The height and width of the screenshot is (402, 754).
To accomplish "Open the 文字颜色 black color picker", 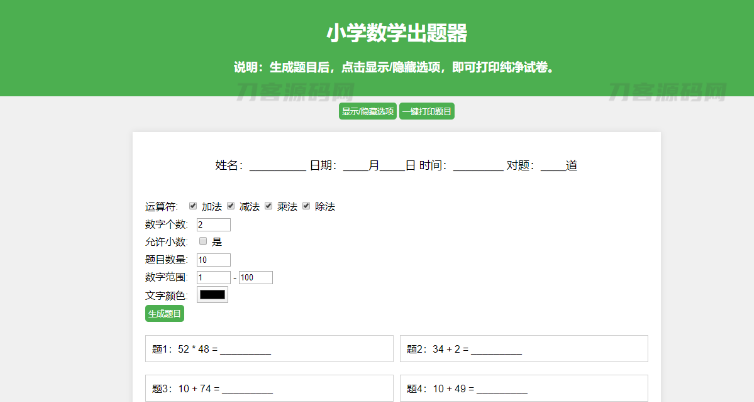I will pos(213,295).
